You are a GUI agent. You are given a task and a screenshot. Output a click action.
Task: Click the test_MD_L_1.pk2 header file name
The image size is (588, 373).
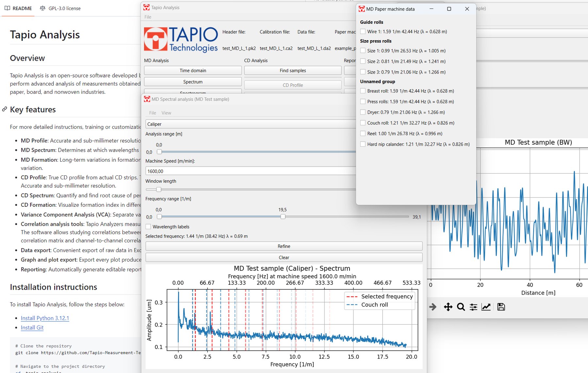[239, 48]
